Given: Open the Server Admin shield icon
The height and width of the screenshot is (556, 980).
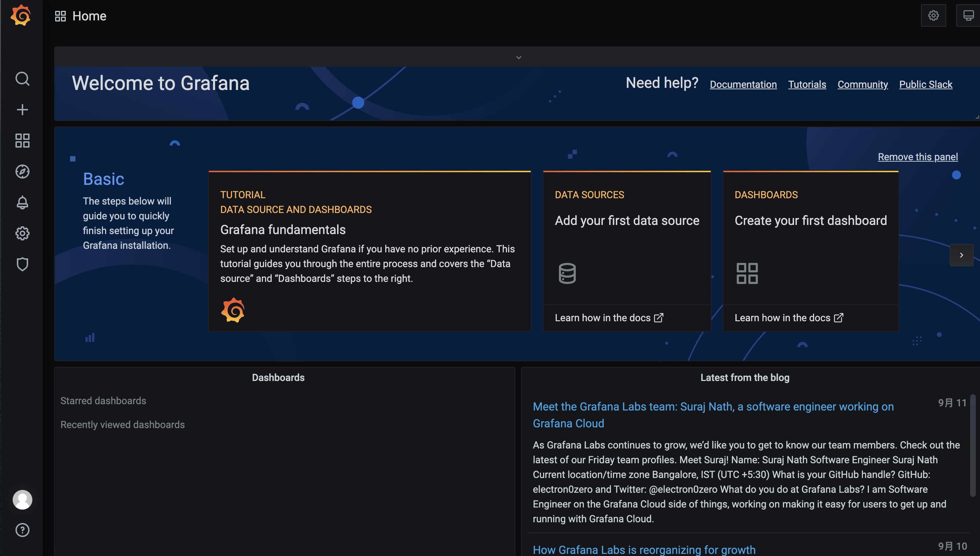Looking at the screenshot, I should (x=22, y=264).
